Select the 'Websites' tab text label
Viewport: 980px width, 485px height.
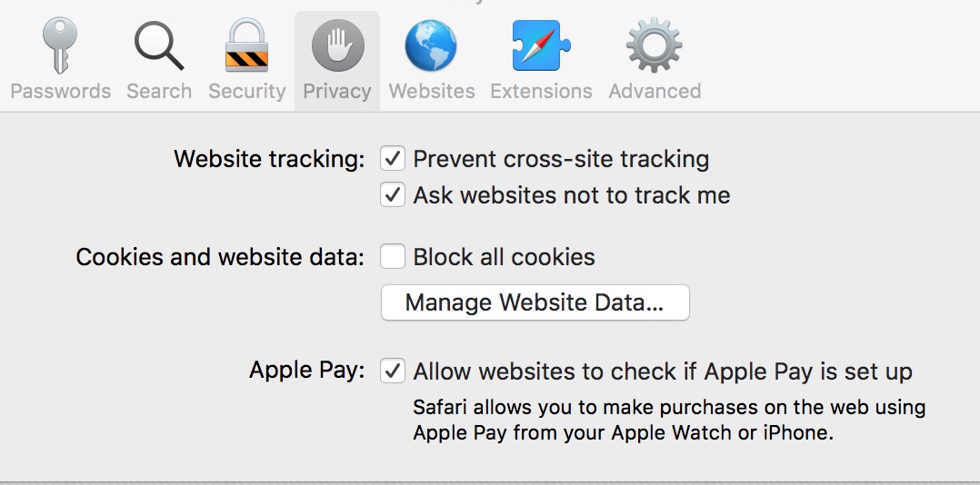[431, 92]
